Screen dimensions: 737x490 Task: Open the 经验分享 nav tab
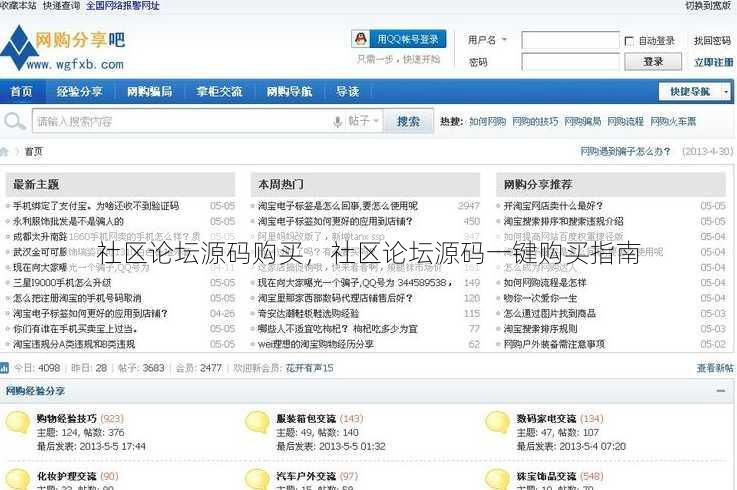coord(80,91)
